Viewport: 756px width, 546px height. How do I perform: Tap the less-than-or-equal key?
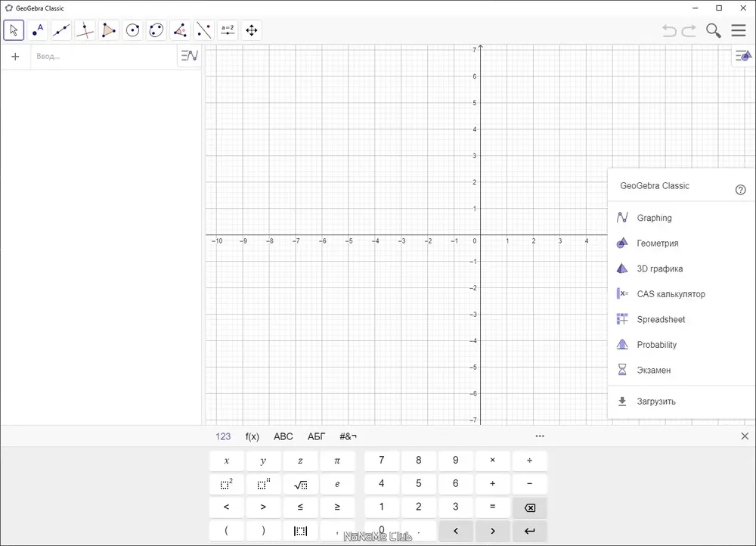point(300,507)
